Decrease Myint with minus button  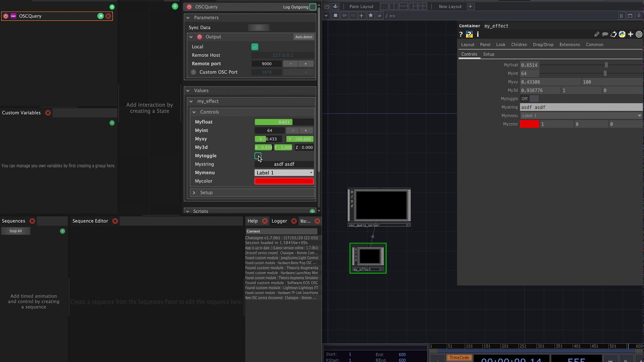[x=293, y=131]
